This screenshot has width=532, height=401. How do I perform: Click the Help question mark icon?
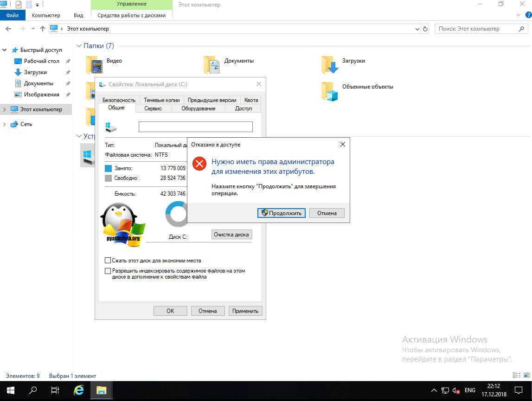pyautogui.click(x=529, y=15)
